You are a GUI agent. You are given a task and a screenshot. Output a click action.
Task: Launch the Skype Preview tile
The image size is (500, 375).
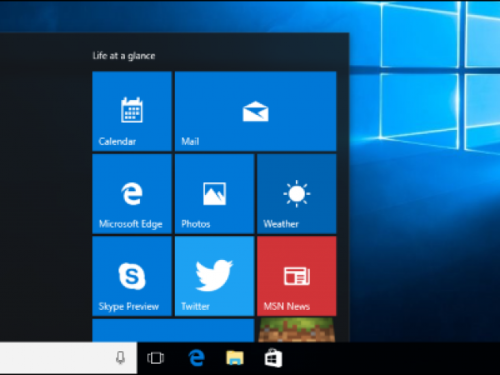click(x=132, y=276)
